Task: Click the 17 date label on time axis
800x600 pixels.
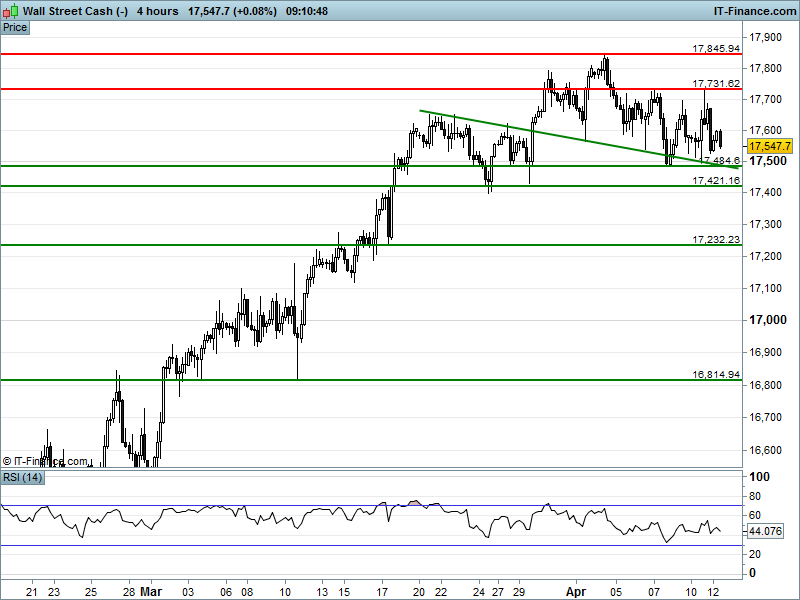Action: click(382, 592)
